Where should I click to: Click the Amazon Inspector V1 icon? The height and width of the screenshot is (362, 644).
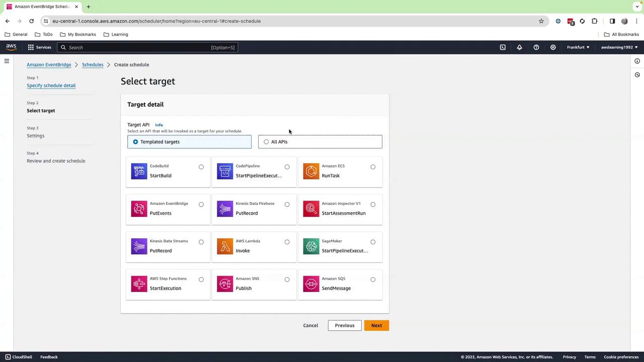click(x=311, y=209)
